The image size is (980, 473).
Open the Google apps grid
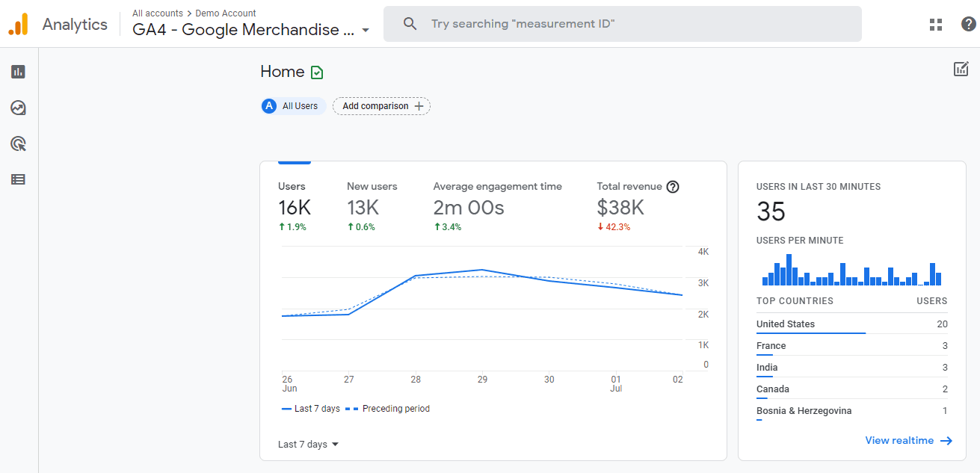click(x=936, y=24)
